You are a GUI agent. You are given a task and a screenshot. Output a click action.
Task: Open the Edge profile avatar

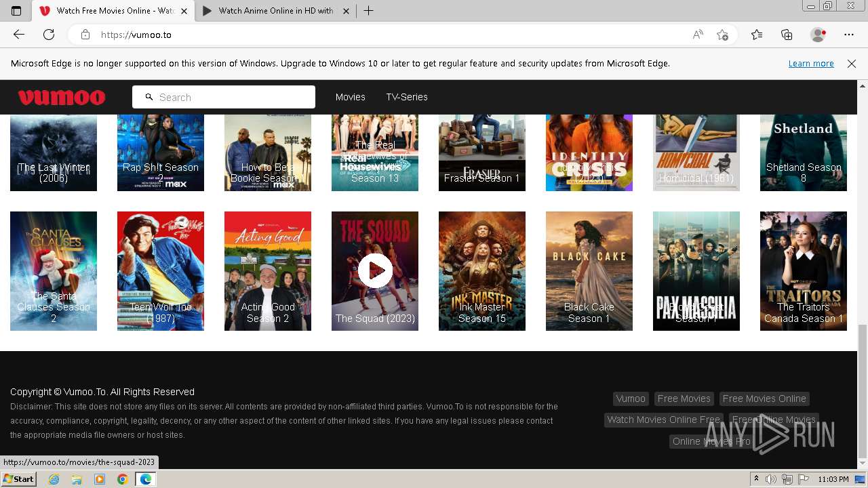(818, 35)
